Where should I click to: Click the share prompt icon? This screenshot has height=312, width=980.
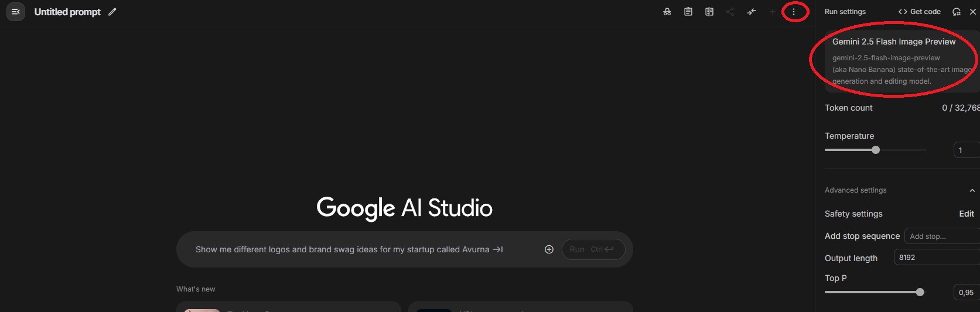coord(730,12)
